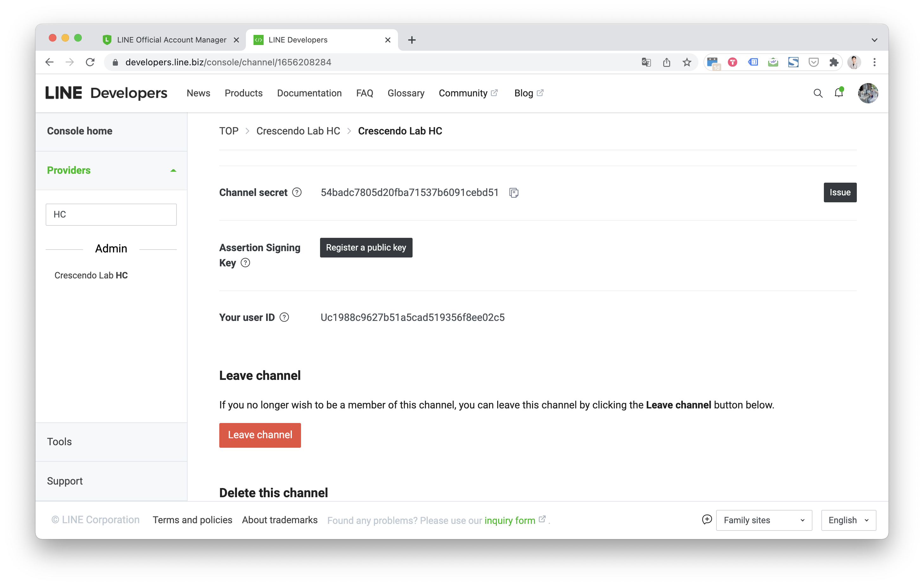Open the notifications bell

[838, 93]
